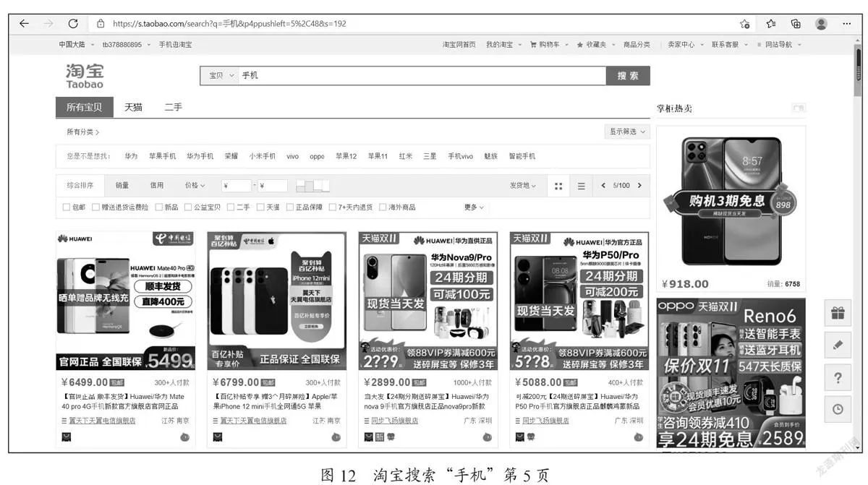Check the 赠送退货运费险 checkbox

point(95,207)
